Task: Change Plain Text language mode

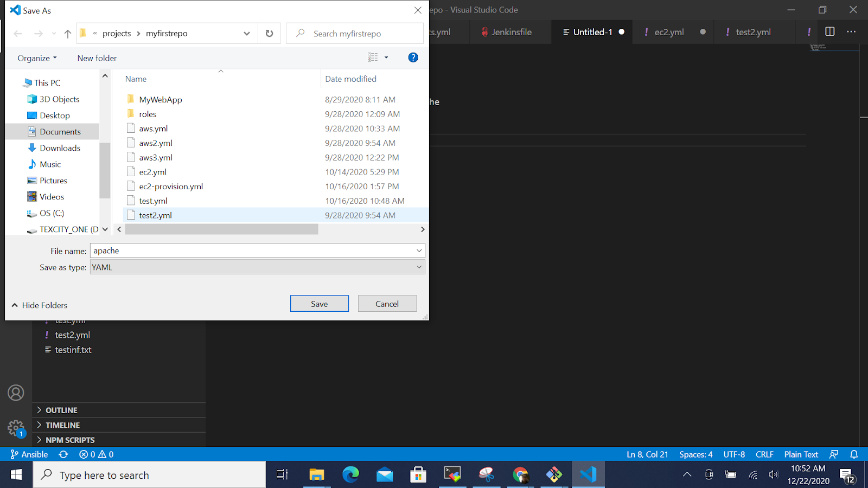Action: coord(801,454)
